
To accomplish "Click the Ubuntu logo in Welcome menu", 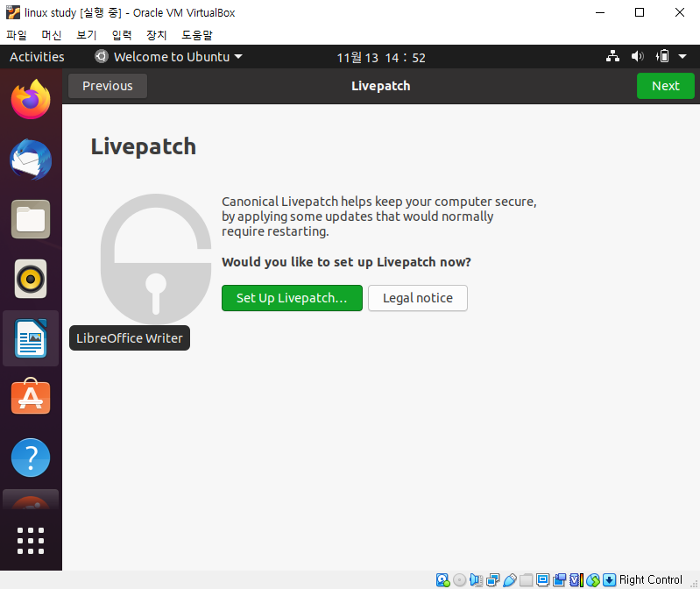I will 102,56.
